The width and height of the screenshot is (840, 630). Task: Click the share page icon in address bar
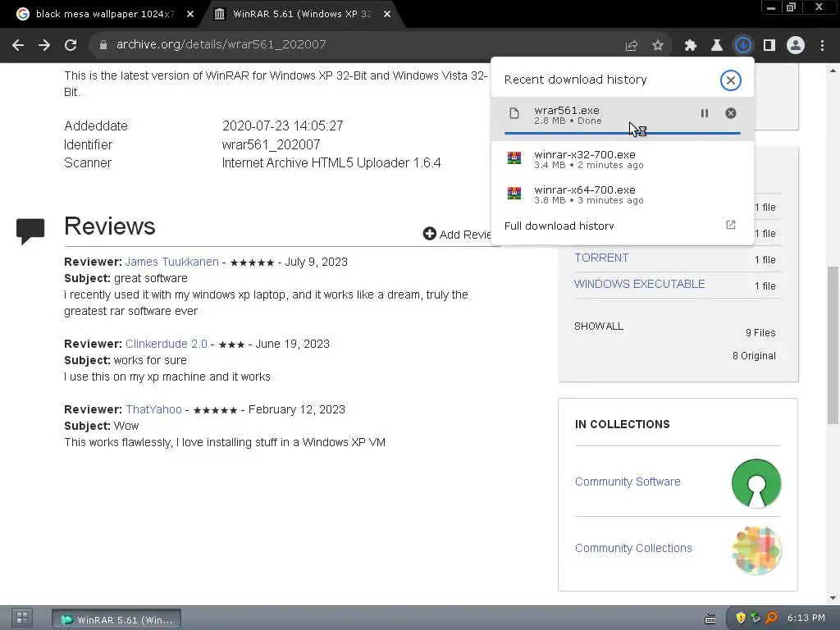(x=631, y=46)
